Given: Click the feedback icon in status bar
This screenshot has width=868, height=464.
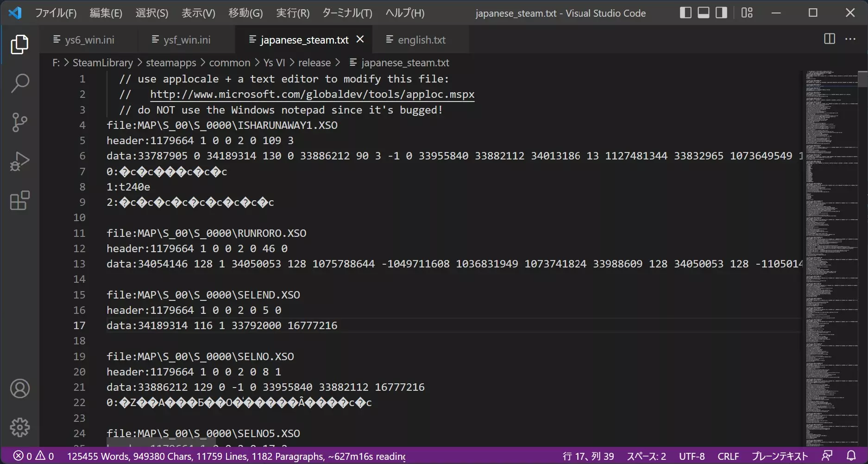Looking at the screenshot, I should click(827, 456).
